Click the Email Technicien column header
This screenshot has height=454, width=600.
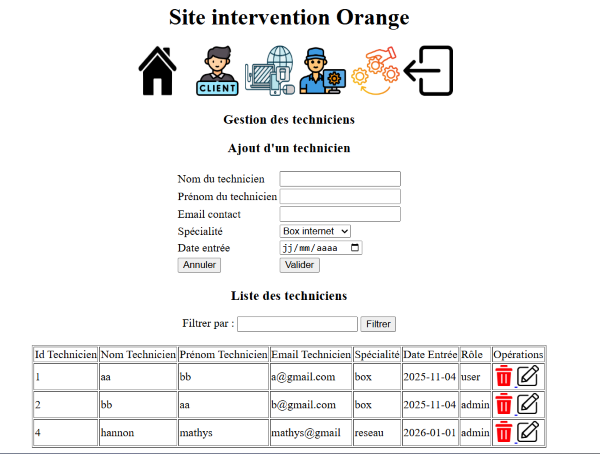[311, 354]
